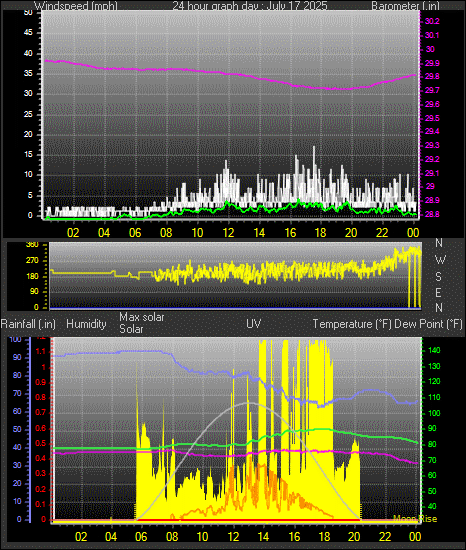Pick hour 20 on the bottom chart time axis
The width and height of the screenshot is (466, 550).
coord(354,537)
